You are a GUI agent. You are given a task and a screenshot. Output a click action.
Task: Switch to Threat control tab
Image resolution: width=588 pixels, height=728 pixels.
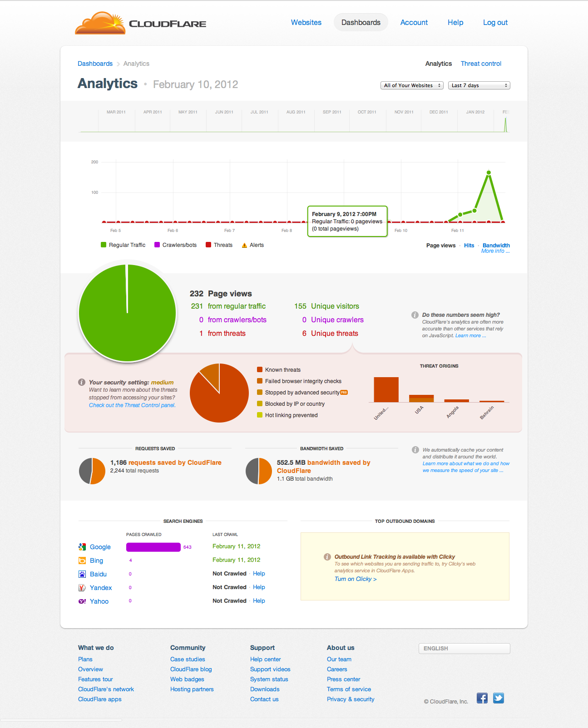click(x=481, y=64)
